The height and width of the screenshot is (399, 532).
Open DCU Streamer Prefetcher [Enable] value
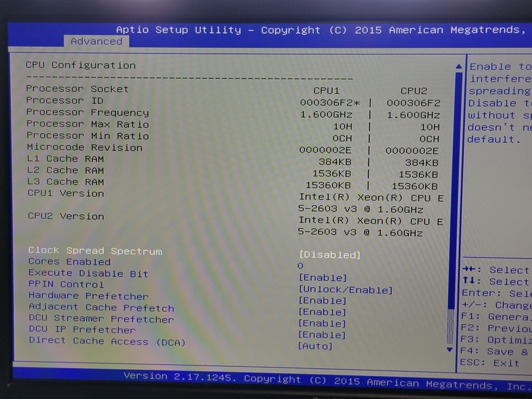click(x=322, y=323)
